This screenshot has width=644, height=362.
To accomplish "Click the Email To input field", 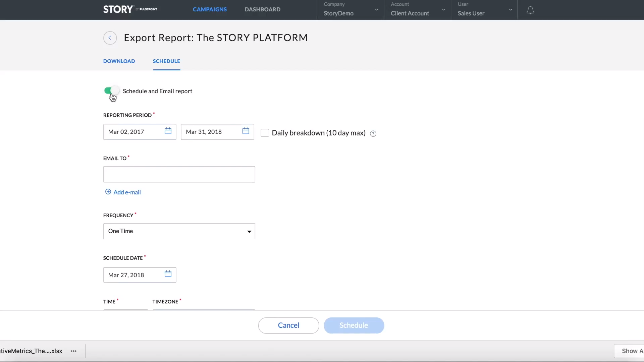I will tap(179, 174).
